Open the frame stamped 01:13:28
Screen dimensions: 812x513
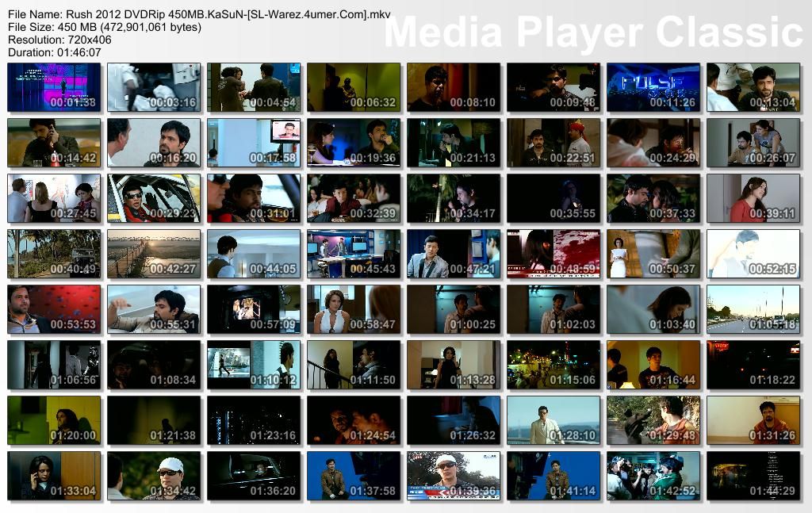click(454, 365)
